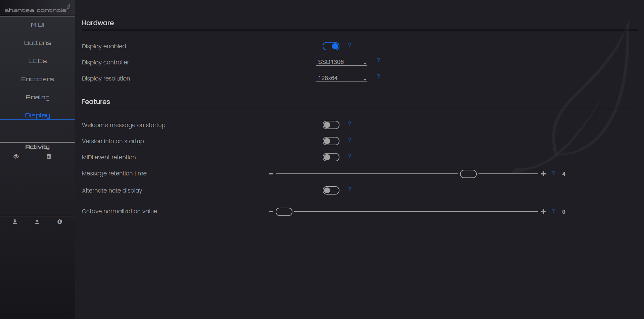644x319 pixels.
Task: Toggle Alternate note display switch
Action: (331, 191)
